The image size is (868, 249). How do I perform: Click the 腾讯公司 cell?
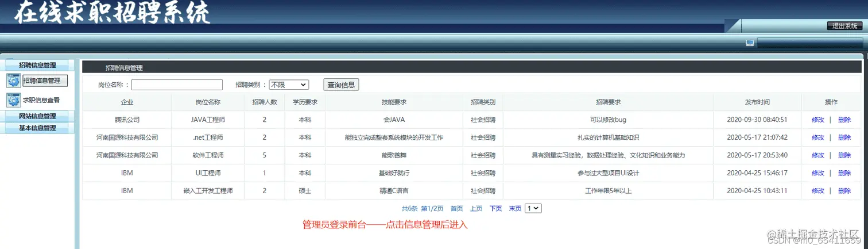click(x=127, y=120)
